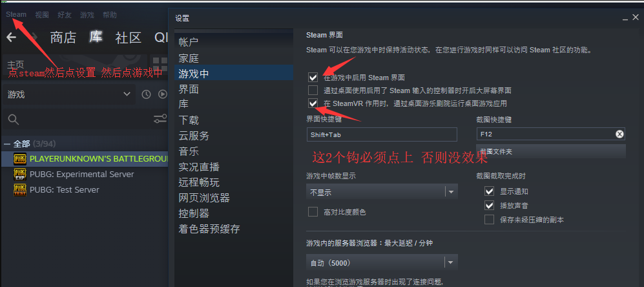Select the PUBG: Test Server game icon
The image size is (644, 287).
click(x=20, y=190)
